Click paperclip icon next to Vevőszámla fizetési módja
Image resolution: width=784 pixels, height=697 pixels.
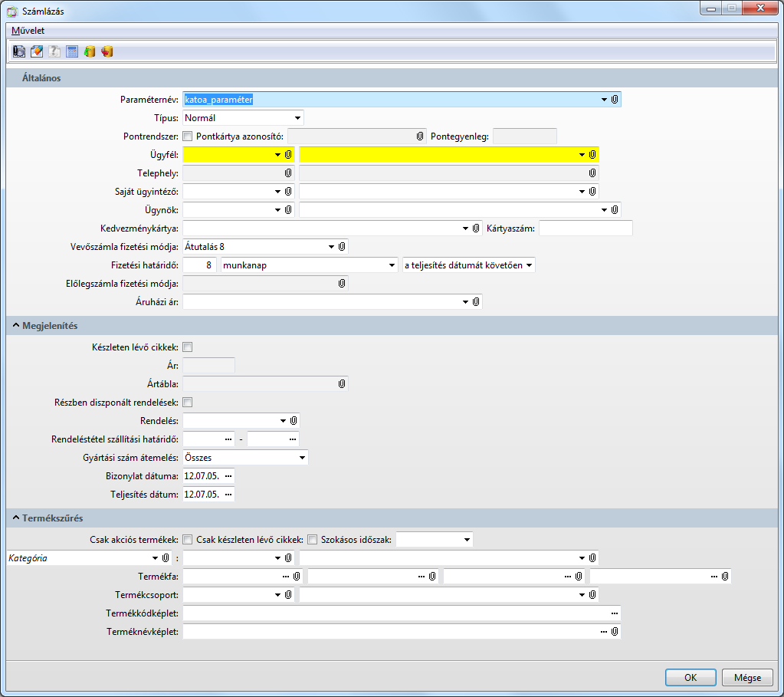[342, 247]
